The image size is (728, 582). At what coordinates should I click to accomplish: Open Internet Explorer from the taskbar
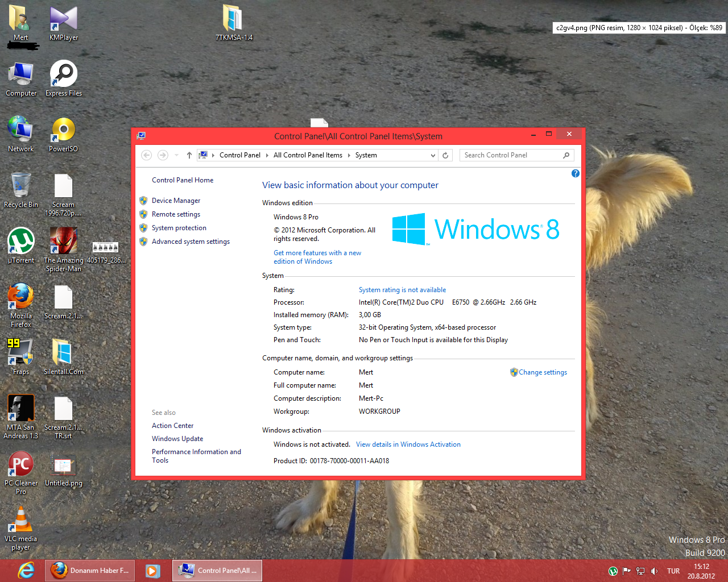[x=25, y=570]
